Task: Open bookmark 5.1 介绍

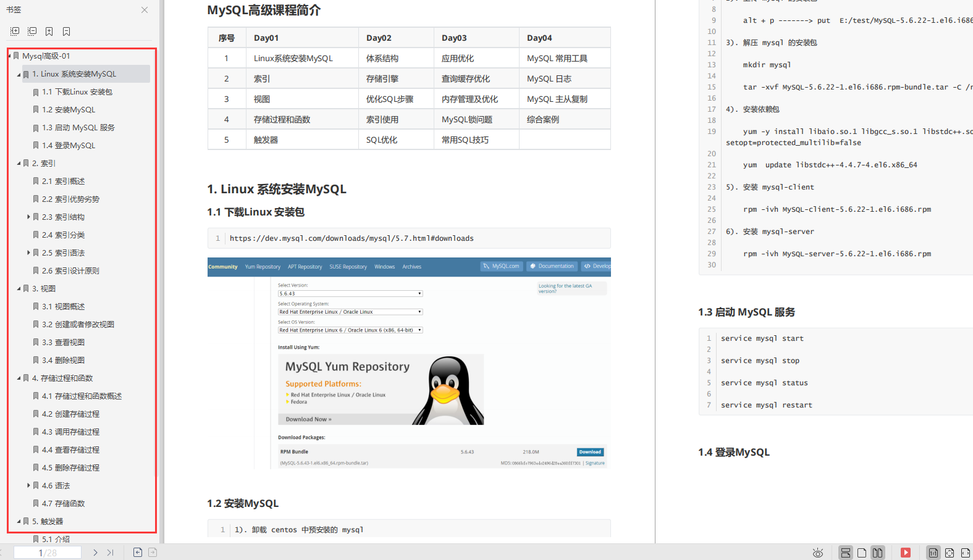Action: click(56, 540)
